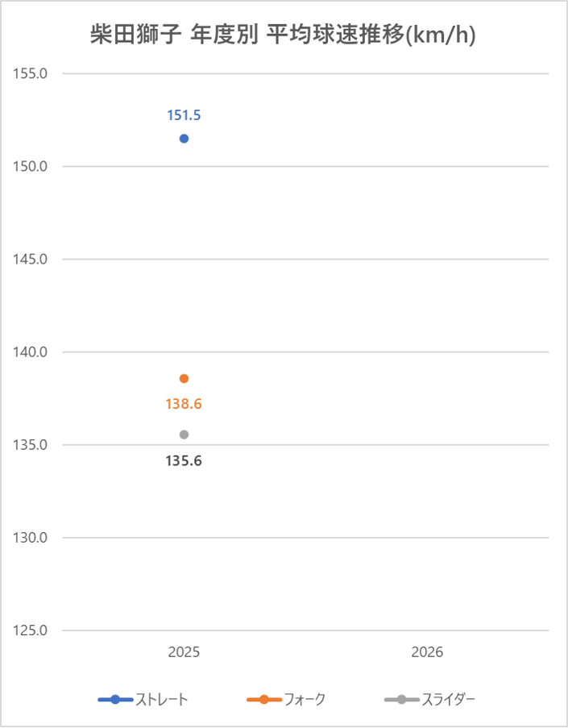The image size is (568, 728).
Task: Select the ストレート legend marker icon
Action: point(115,700)
